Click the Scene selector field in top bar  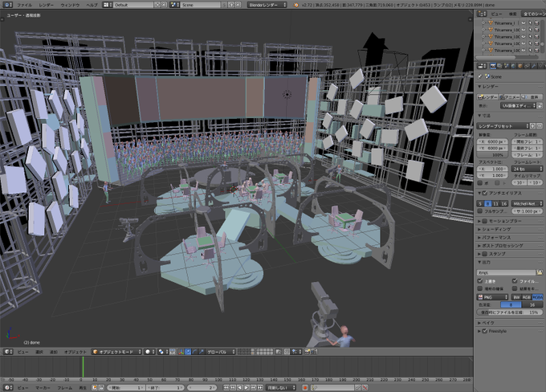pos(201,5)
